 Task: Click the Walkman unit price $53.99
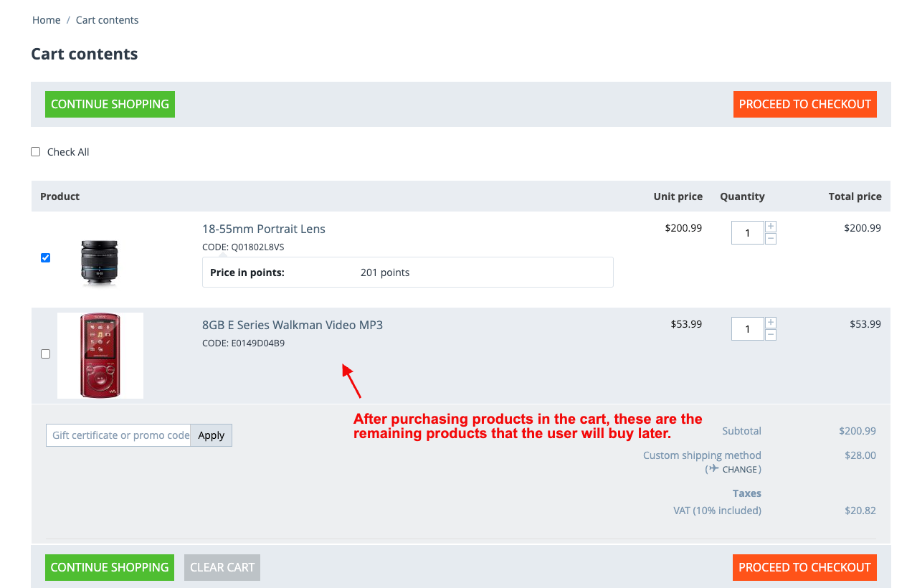click(686, 324)
